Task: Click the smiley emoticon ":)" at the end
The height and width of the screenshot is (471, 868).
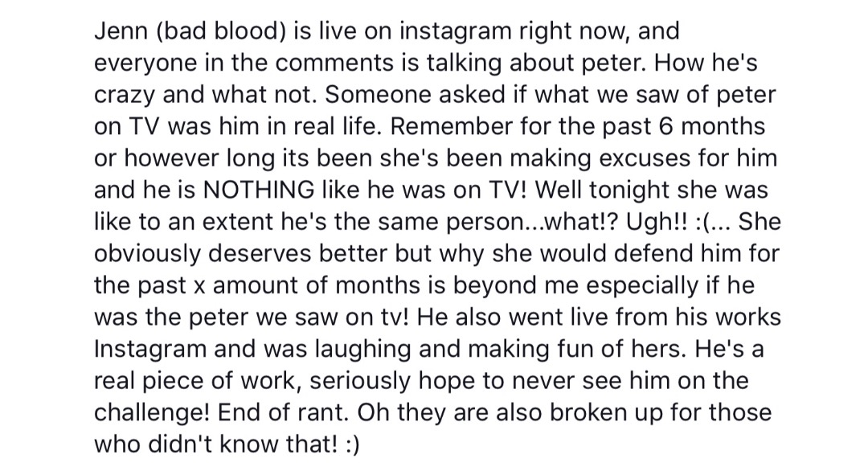Action: [352, 445]
